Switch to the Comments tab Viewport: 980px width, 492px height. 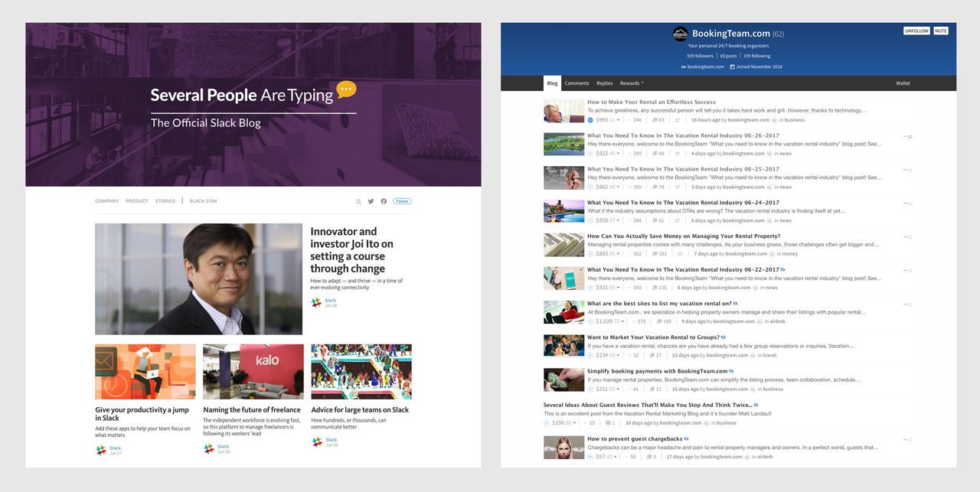pyautogui.click(x=577, y=83)
